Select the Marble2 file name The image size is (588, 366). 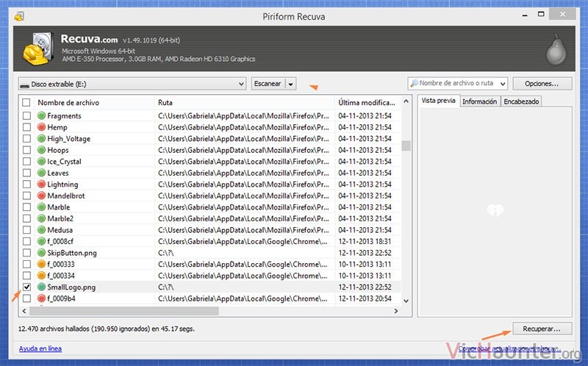[x=60, y=218]
